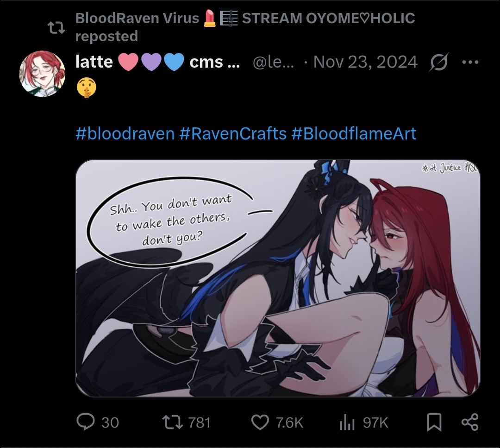Open the #BloodflameArt hashtag
Screen dimensions: 500x448
(x=354, y=133)
